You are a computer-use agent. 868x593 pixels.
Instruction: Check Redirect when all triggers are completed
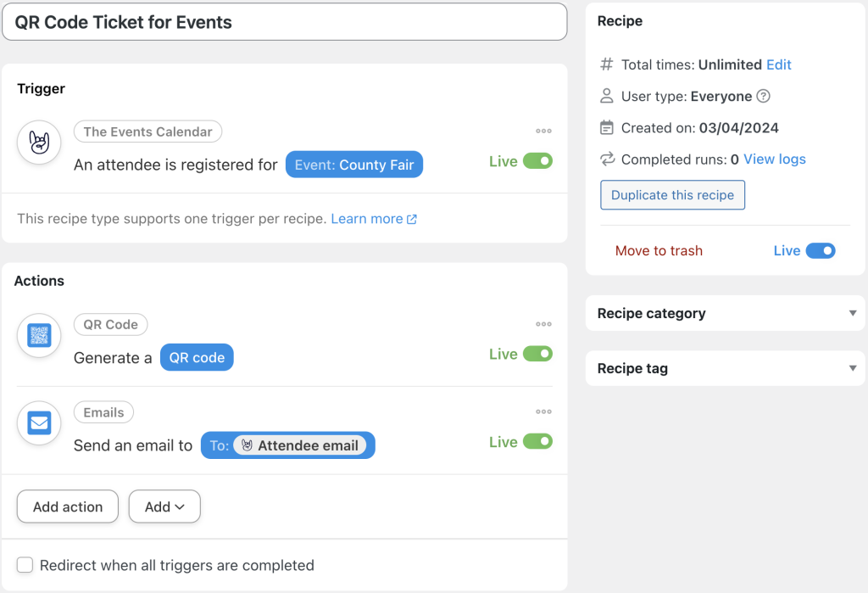tap(25, 565)
